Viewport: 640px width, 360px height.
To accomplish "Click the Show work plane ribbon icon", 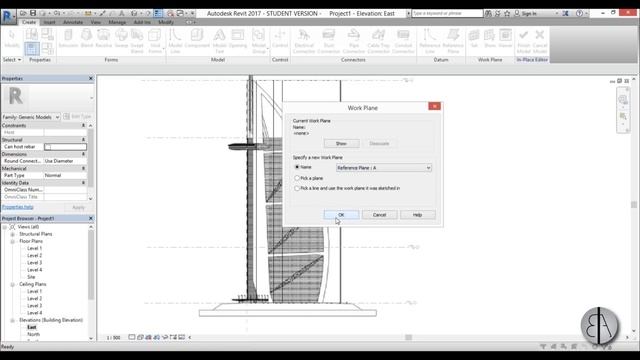I will pos(489,39).
